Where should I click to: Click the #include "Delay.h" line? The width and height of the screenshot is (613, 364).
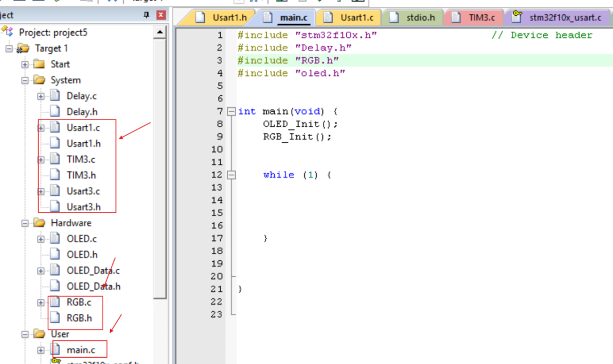tap(295, 48)
